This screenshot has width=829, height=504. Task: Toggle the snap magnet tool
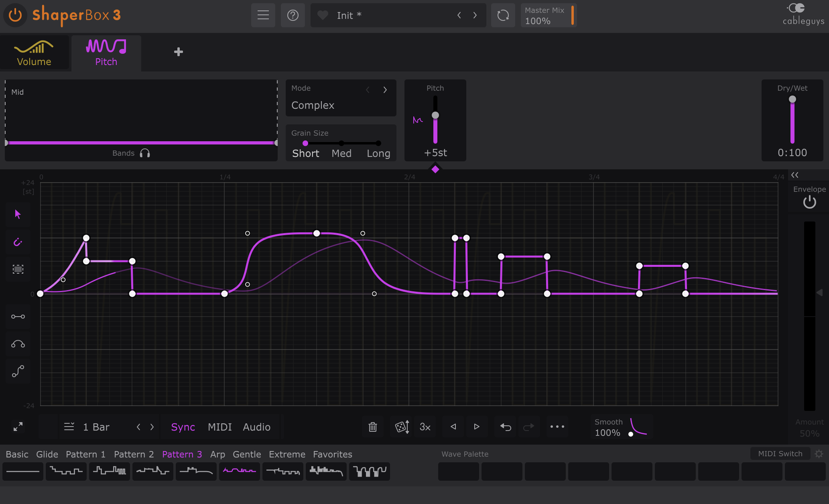pyautogui.click(x=18, y=242)
